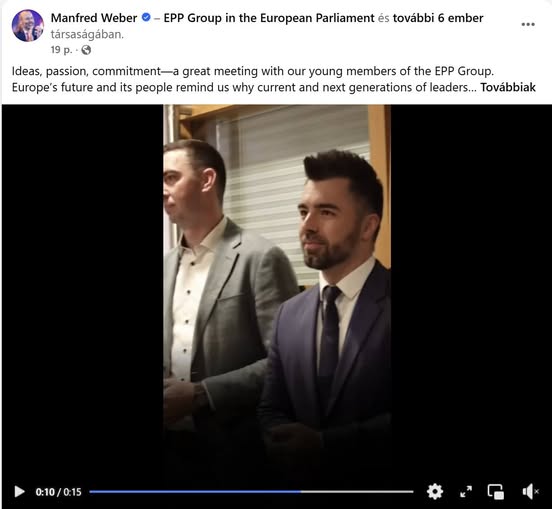Click the video frame to toggle playback
This screenshot has height=509, width=552.
[277, 292]
